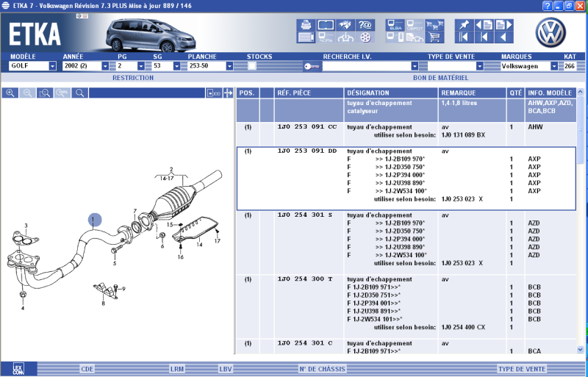Open the MARQUES dropdown showing Volkswagen
The image size is (588, 377).
554,66
